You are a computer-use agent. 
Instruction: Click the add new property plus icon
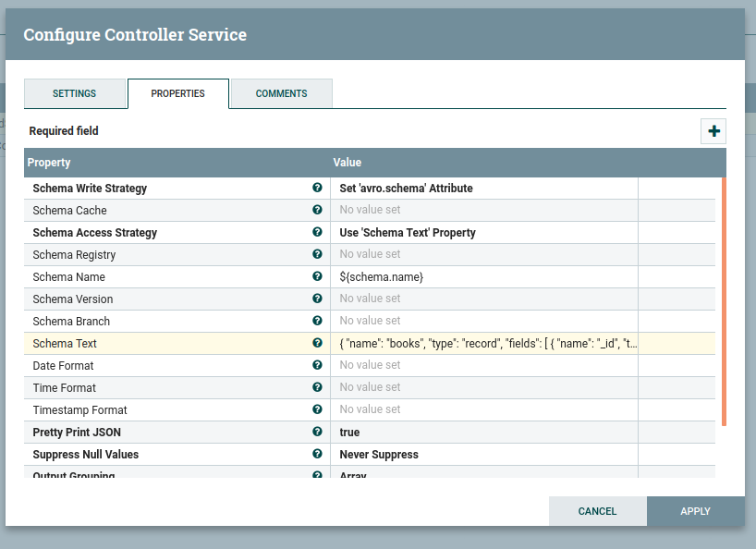(x=713, y=131)
